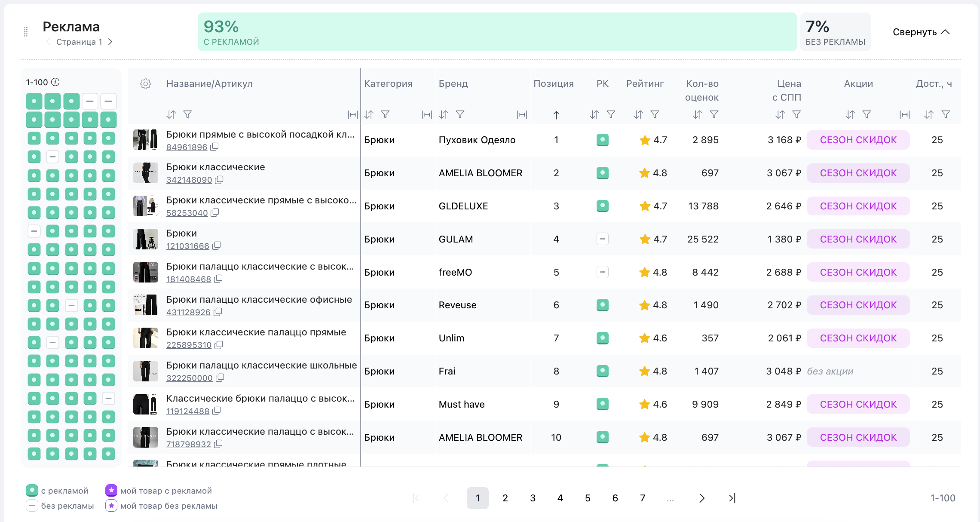Go to next Страница chevron

(110, 42)
